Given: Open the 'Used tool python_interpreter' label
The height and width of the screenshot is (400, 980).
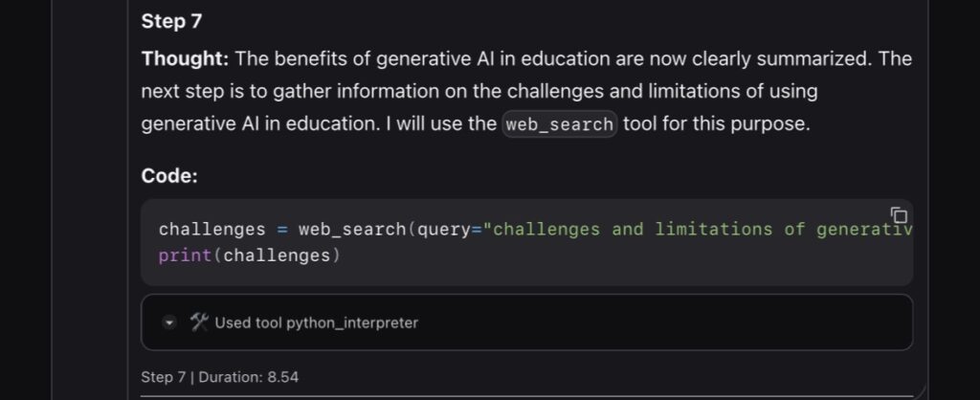Looking at the screenshot, I should (316, 322).
